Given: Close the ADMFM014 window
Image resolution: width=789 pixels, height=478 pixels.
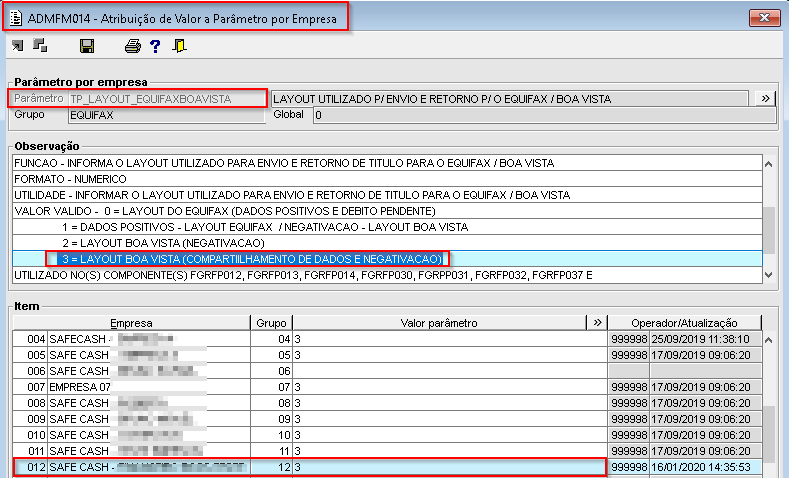Looking at the screenshot, I should (x=764, y=18).
